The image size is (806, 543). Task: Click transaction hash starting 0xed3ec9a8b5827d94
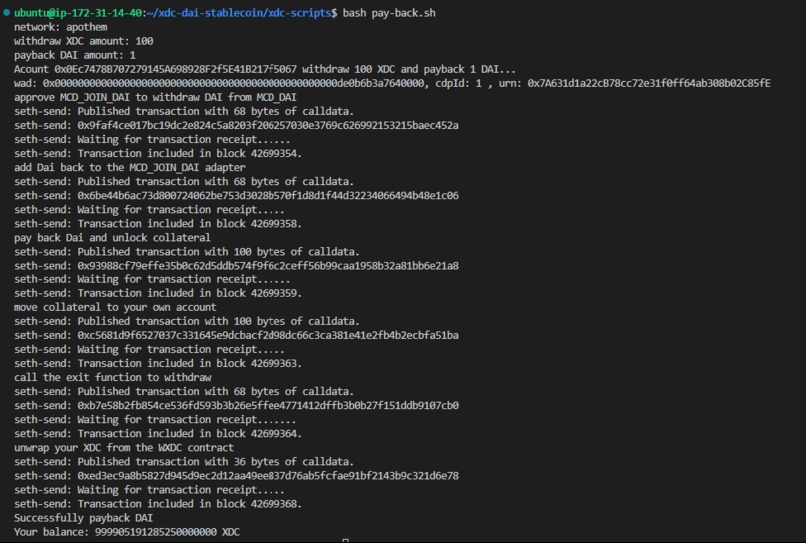click(x=268, y=476)
